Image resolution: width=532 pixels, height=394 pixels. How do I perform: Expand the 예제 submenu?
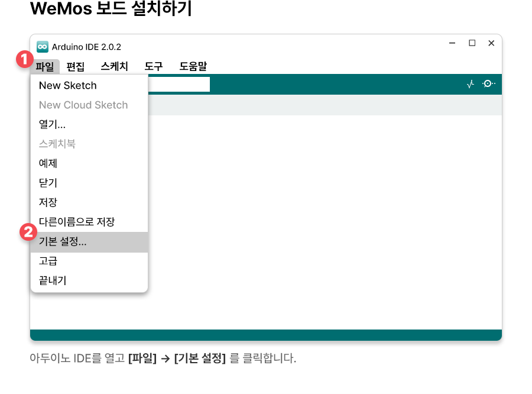coord(48,163)
